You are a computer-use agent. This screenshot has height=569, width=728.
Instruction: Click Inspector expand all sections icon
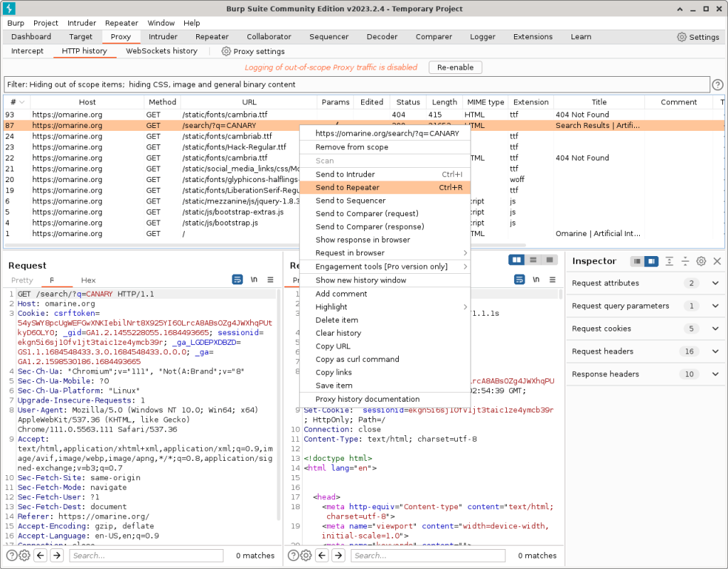coord(670,261)
